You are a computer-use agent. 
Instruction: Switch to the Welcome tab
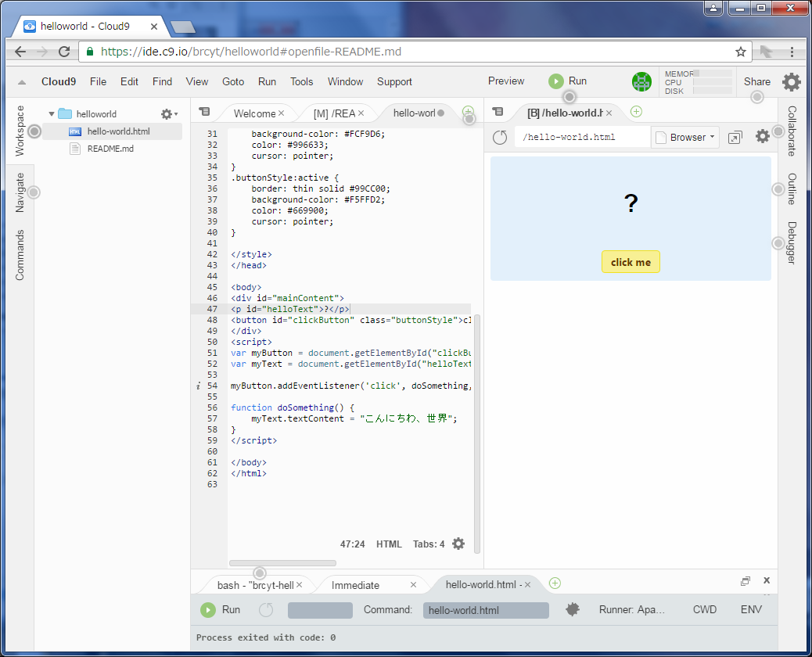click(x=254, y=113)
